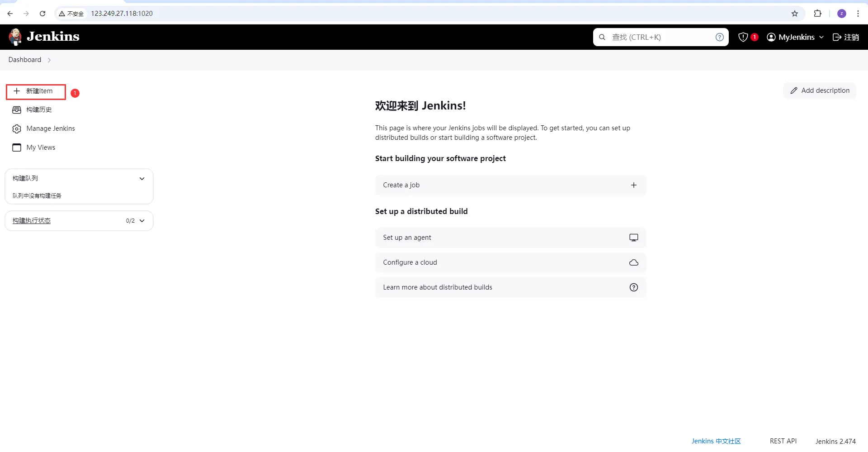Click the Jenkins butler logo
This screenshot has height=452, width=868.
click(15, 37)
